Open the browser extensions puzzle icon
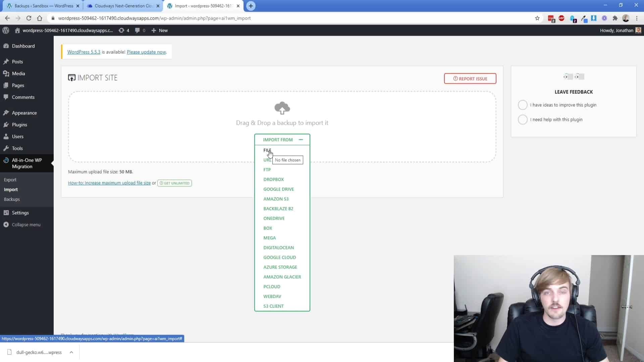Screen dimensions: 644x362 point(615,18)
